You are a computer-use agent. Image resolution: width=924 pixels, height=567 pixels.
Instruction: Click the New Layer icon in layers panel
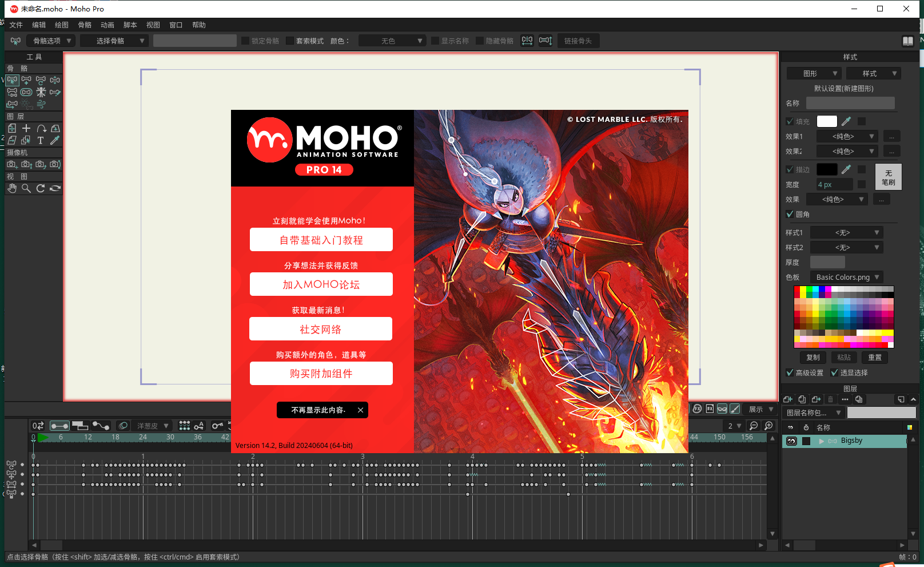(788, 399)
